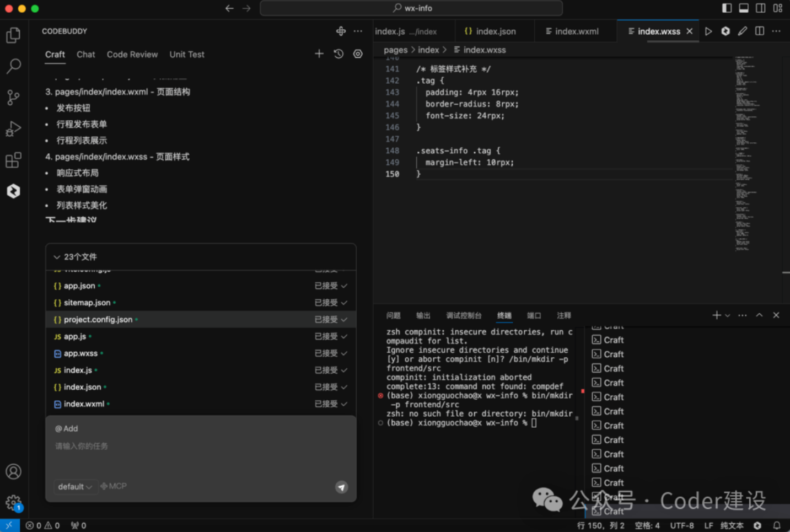Click the pencil edit icon in editor toolbar
This screenshot has height=532, width=790.
click(743, 31)
